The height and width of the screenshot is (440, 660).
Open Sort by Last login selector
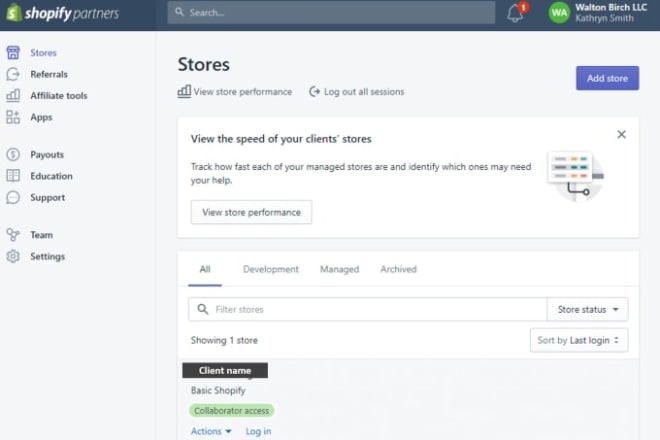point(579,340)
